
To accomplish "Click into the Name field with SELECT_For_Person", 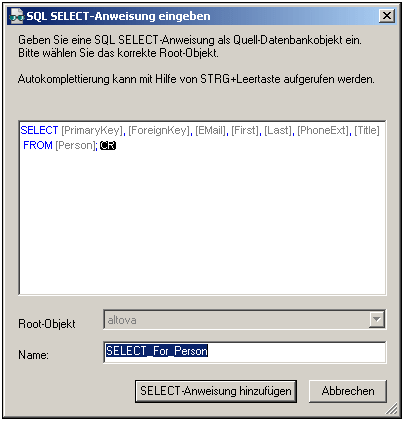I will coord(245,352).
